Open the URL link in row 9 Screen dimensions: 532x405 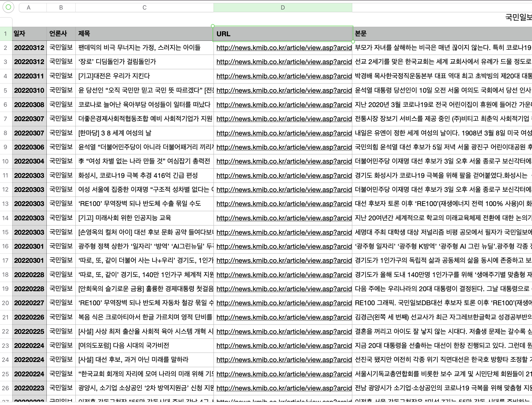tap(284, 147)
